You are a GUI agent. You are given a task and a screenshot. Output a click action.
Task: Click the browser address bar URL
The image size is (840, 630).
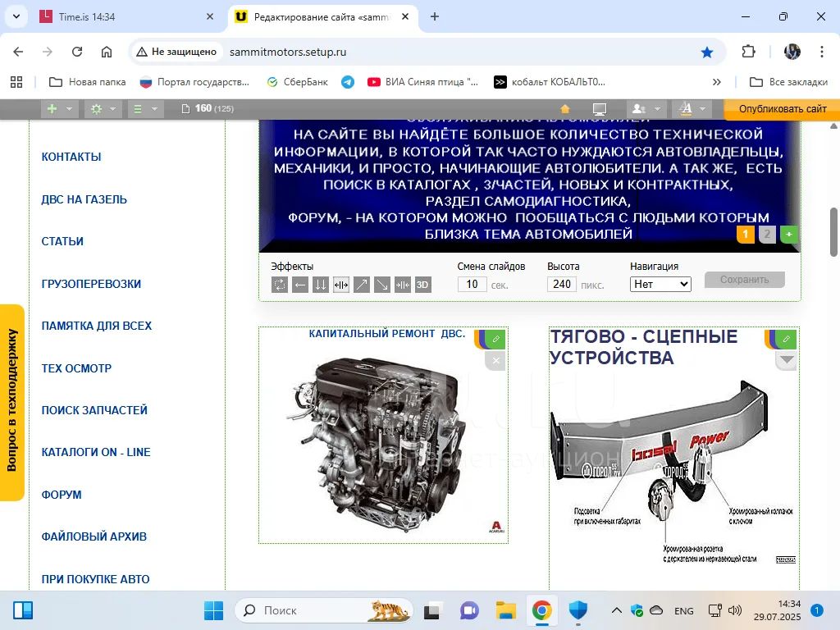point(288,52)
